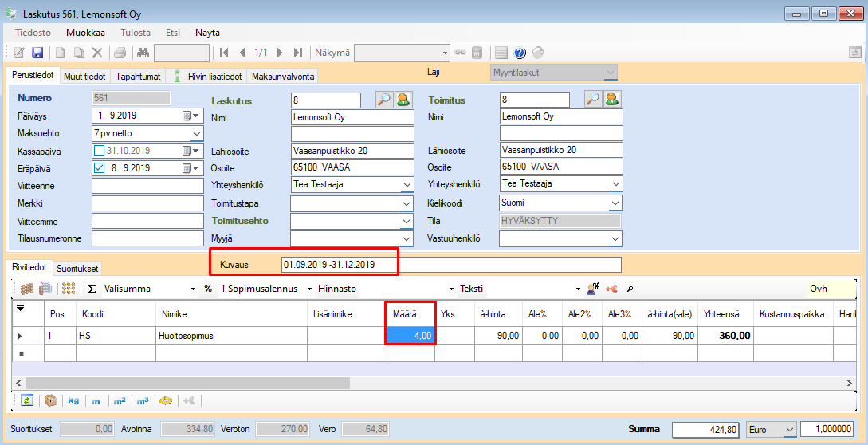Click the copy document icon
This screenshot has height=445, width=868.
tap(79, 53)
